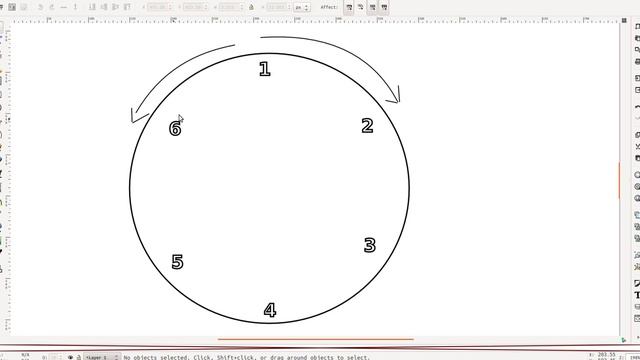Click the 'No objects selected' status message

click(246, 358)
